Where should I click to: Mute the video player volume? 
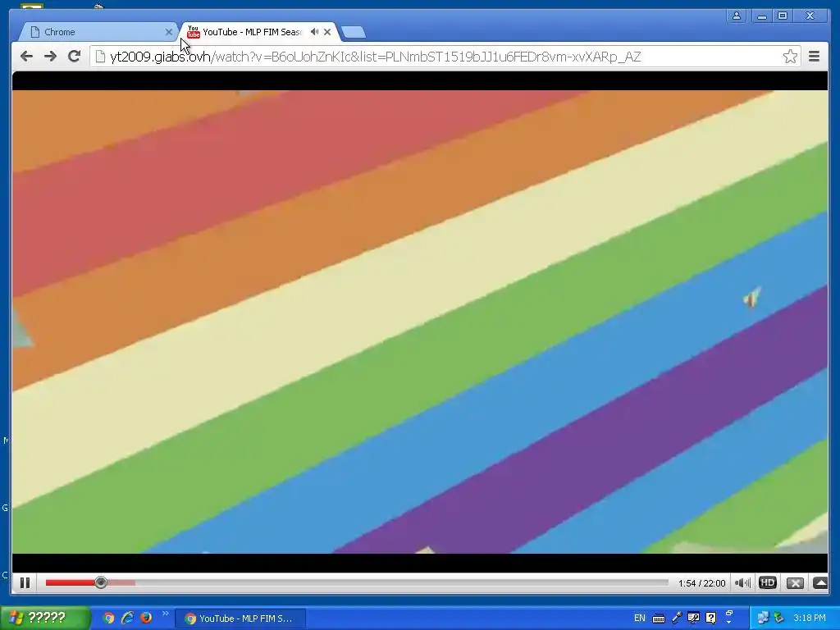742,583
